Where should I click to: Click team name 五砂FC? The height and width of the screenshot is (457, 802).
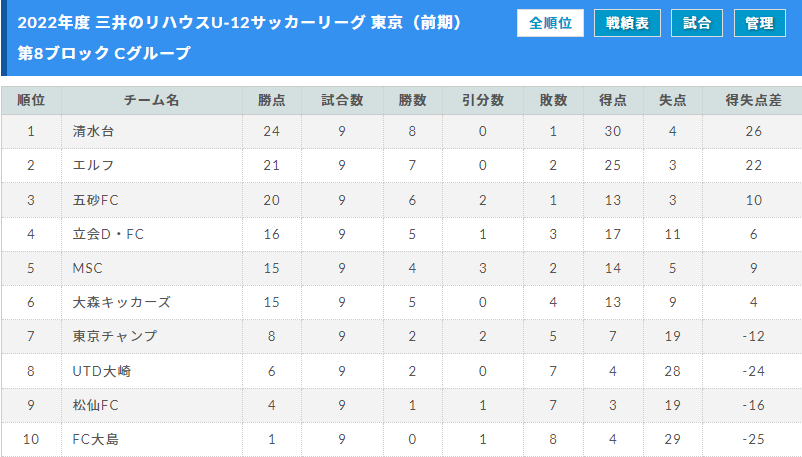click(96, 200)
